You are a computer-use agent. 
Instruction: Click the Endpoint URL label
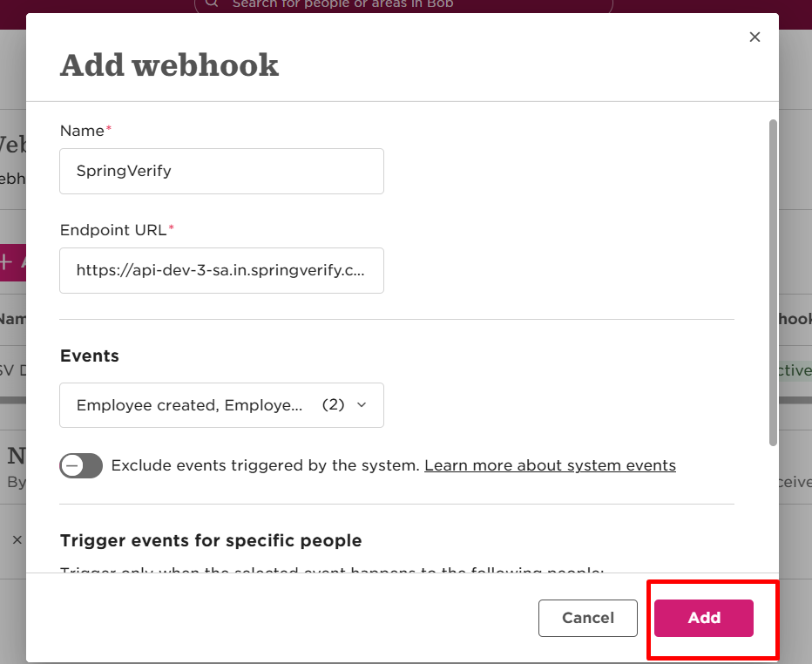click(113, 229)
